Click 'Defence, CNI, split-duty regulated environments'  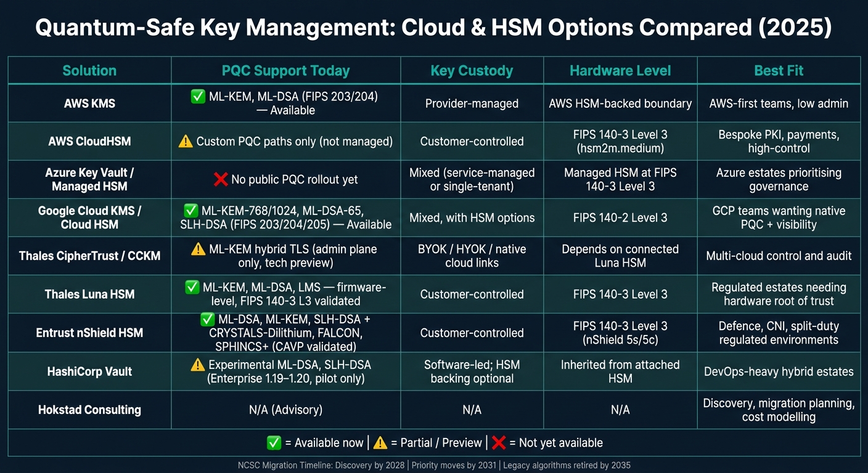pyautogui.click(x=779, y=333)
